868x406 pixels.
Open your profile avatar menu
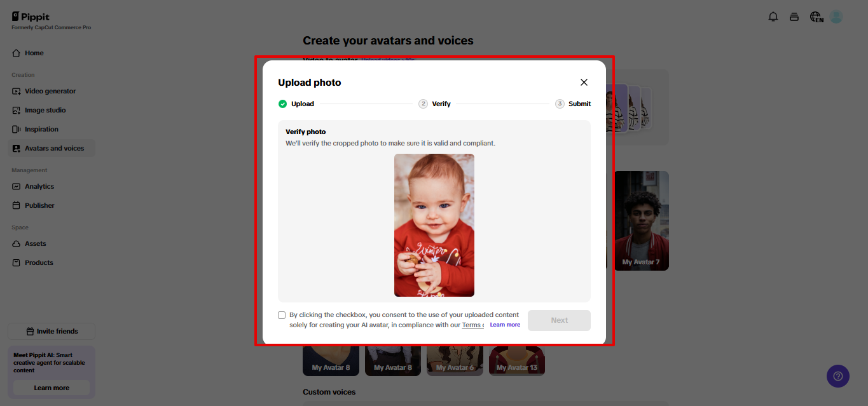[x=836, y=17]
